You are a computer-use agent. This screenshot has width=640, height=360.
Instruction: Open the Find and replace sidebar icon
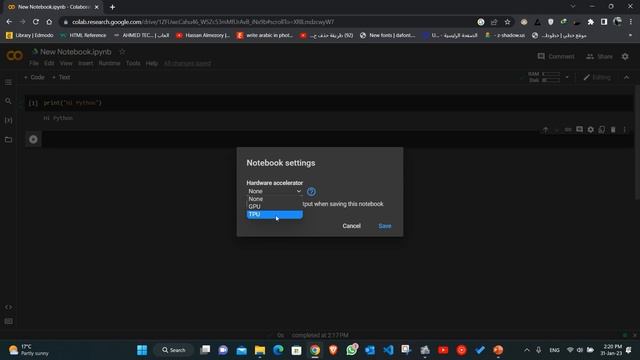point(8,101)
